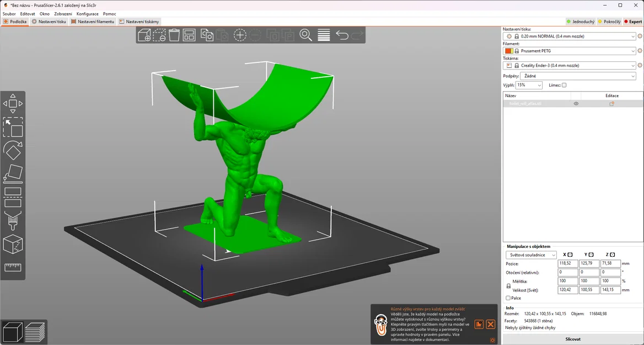Screen dimensions: 644x345
Task: Click the Pozice X value field
Action: click(567, 264)
